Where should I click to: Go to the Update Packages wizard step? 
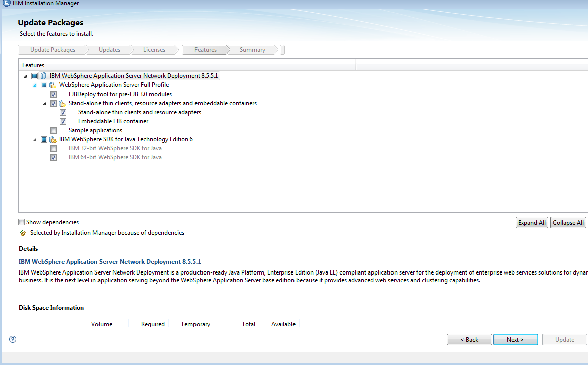(x=52, y=49)
